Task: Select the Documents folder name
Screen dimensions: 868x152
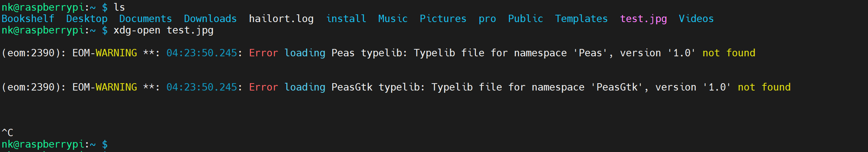Action: (145, 19)
